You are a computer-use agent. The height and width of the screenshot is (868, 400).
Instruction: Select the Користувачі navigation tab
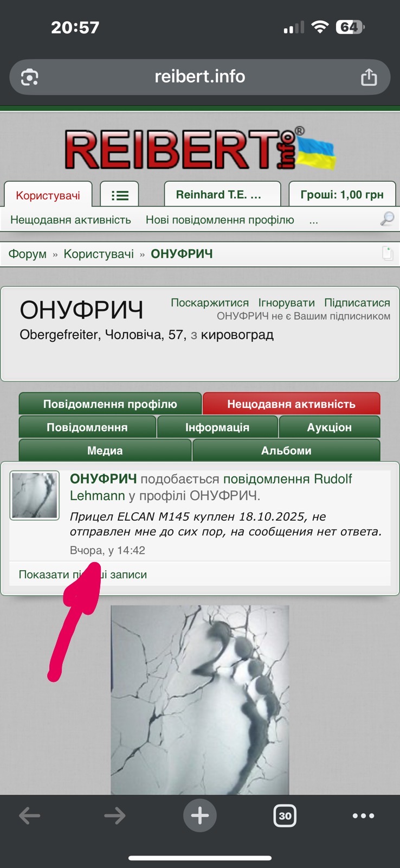coord(48,195)
